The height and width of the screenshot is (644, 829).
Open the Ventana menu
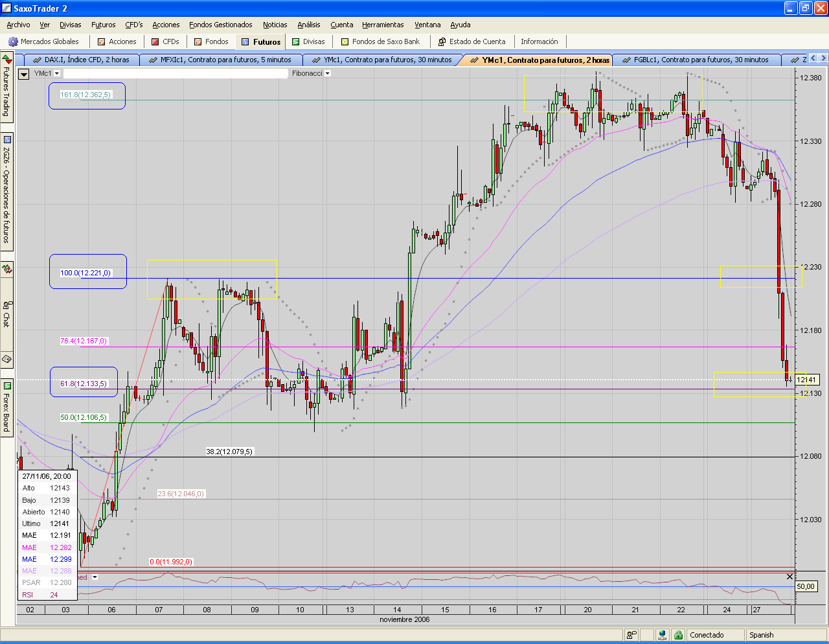pos(427,25)
